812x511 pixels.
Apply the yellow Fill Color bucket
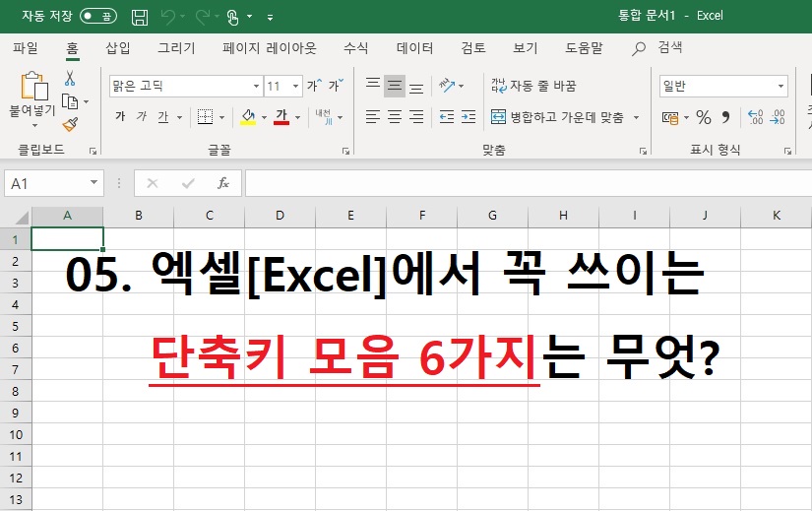[248, 117]
